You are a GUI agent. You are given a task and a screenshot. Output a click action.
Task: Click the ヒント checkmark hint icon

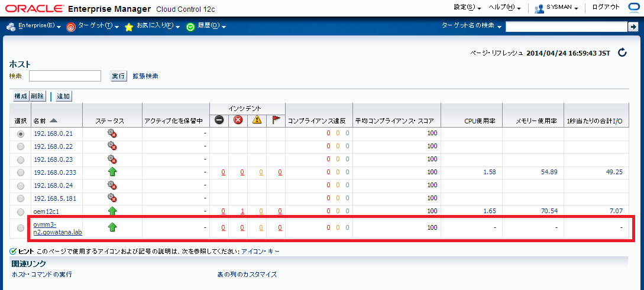tap(13, 251)
